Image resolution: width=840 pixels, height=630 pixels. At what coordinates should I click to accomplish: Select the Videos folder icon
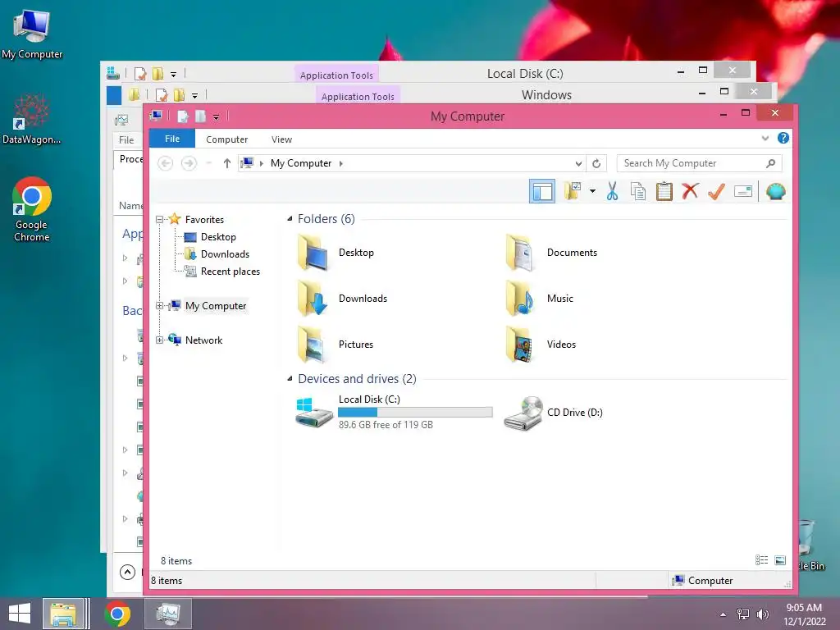click(520, 345)
